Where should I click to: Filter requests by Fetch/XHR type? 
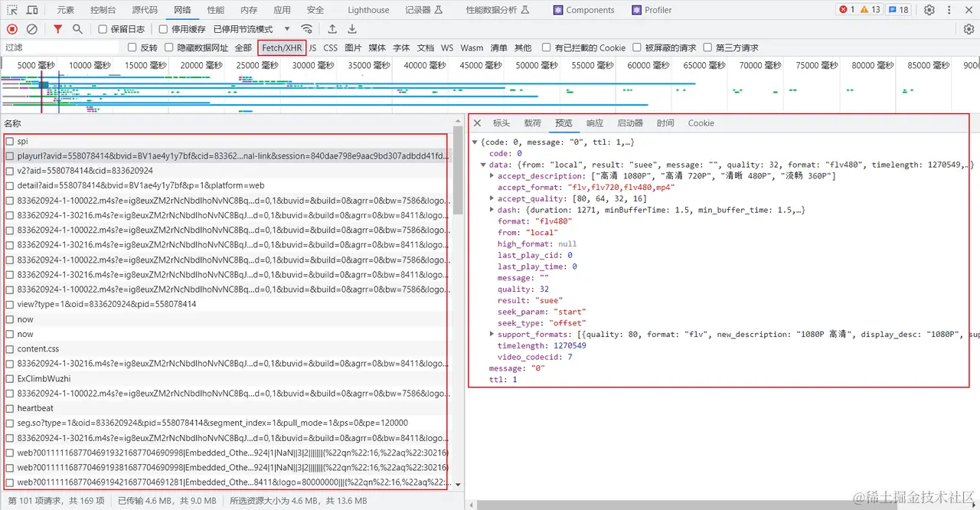pyautogui.click(x=282, y=47)
